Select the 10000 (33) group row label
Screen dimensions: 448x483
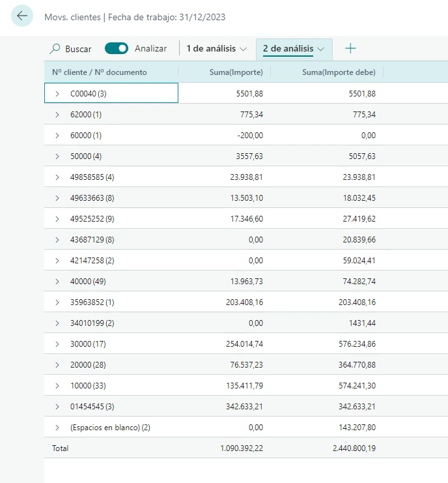pyautogui.click(x=91, y=386)
